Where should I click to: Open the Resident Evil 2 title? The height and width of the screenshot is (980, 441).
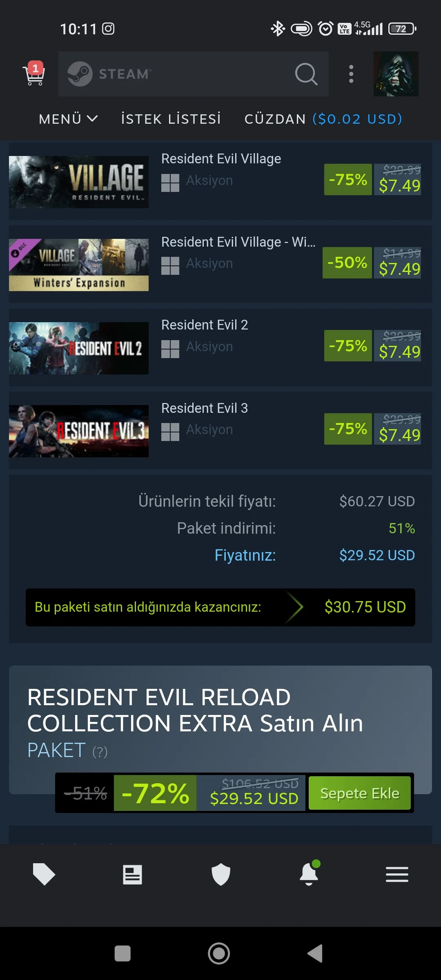[x=205, y=325]
